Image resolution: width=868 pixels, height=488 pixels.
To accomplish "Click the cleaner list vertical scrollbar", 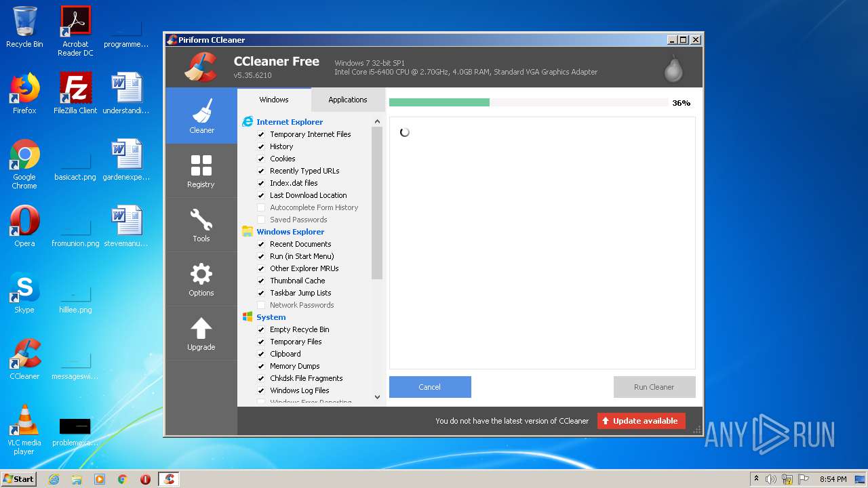I will [377, 203].
